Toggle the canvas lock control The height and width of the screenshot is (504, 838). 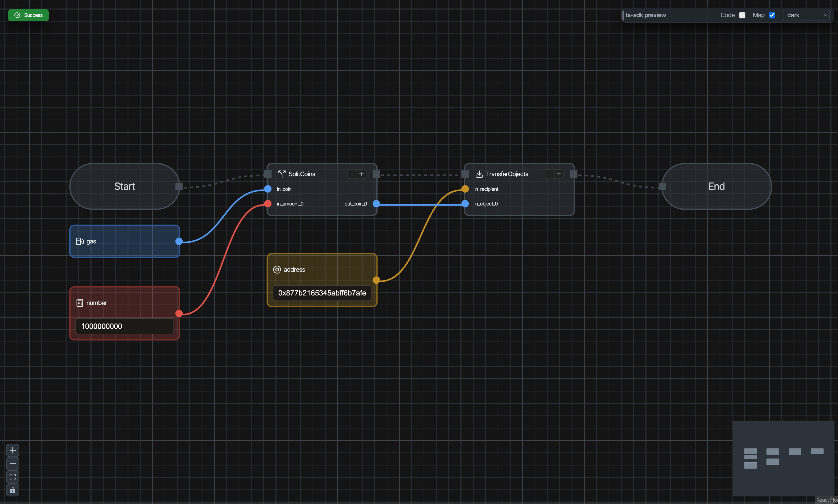[13, 490]
